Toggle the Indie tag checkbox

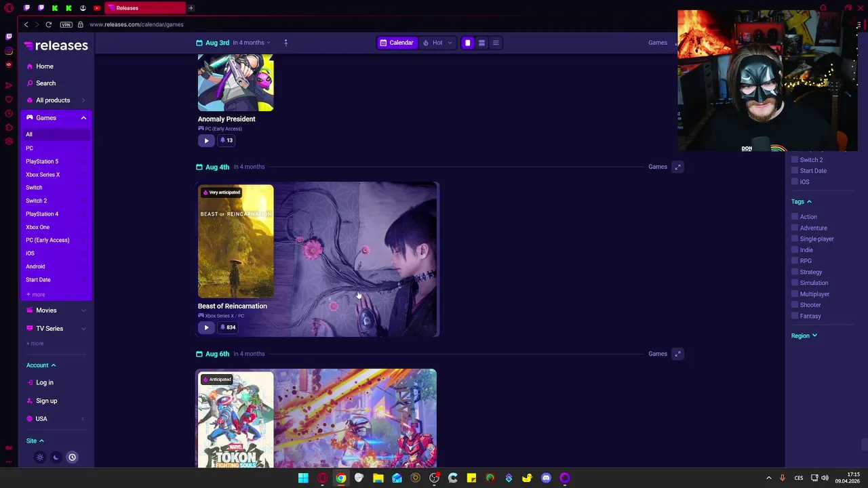point(795,250)
